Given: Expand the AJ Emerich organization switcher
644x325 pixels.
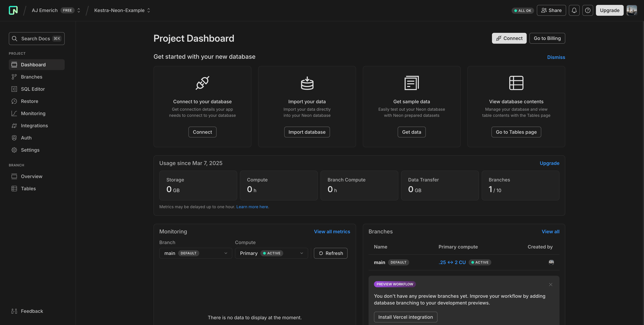Looking at the screenshot, I should coord(79,10).
